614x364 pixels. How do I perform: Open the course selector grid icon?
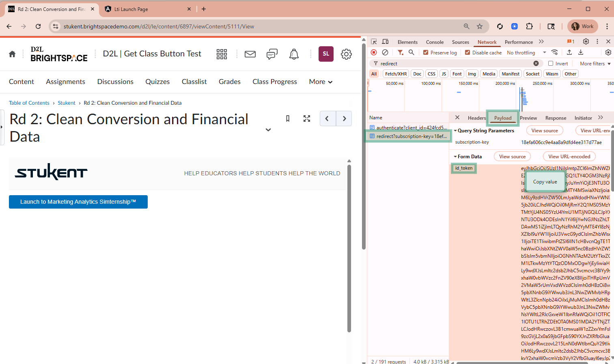222,54
